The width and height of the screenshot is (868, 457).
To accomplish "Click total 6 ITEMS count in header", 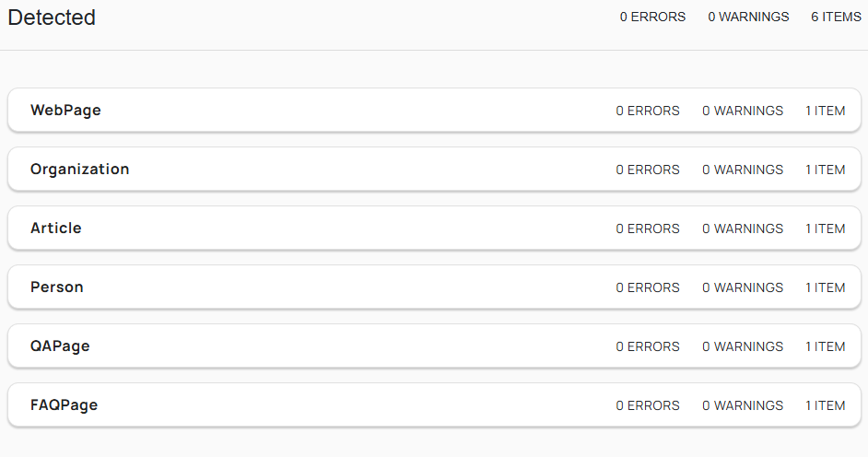I will tap(836, 17).
